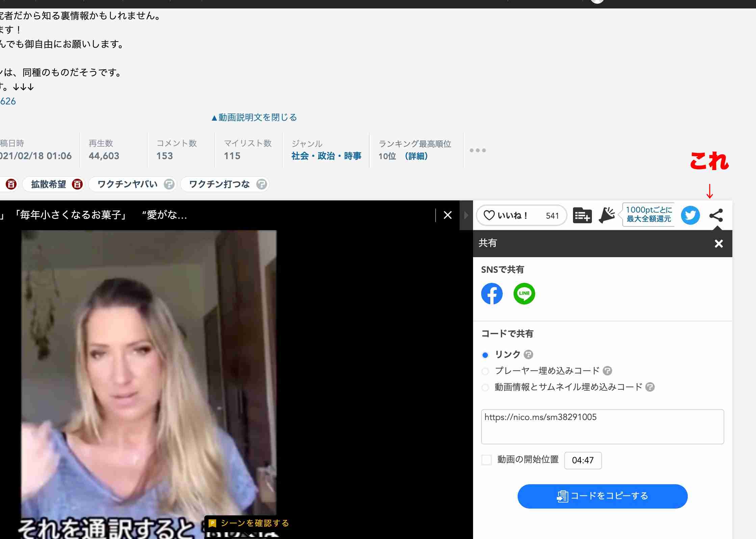Screen dimensions: 756x539
Task: Click the Twitter share icon
Action: (x=690, y=215)
